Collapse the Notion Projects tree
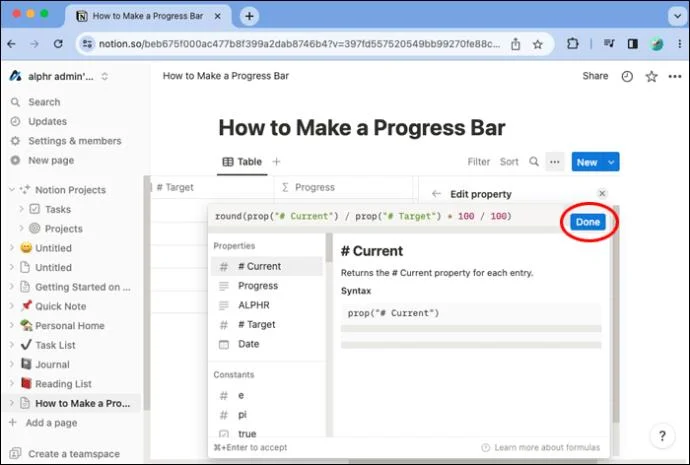This screenshot has height=465, width=690. [12, 190]
